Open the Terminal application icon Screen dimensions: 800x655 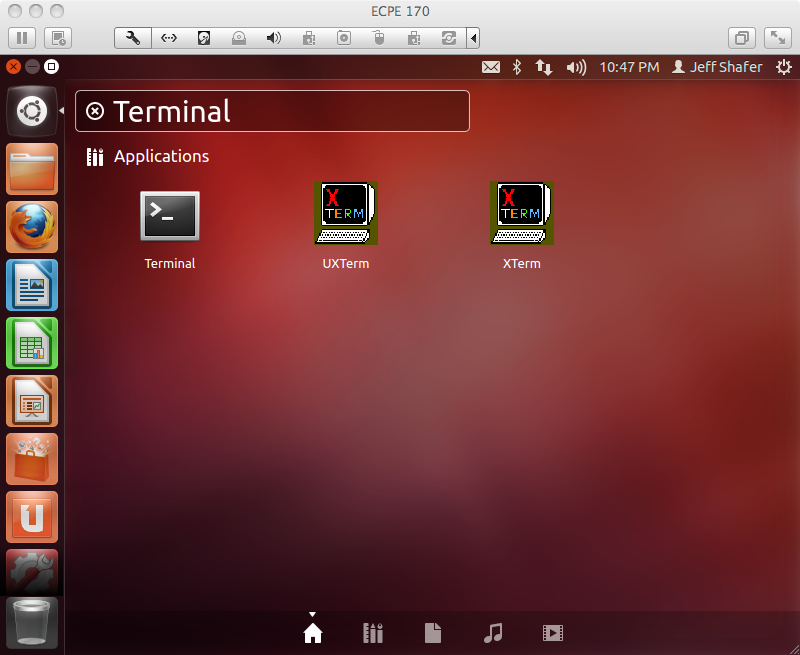click(x=169, y=213)
